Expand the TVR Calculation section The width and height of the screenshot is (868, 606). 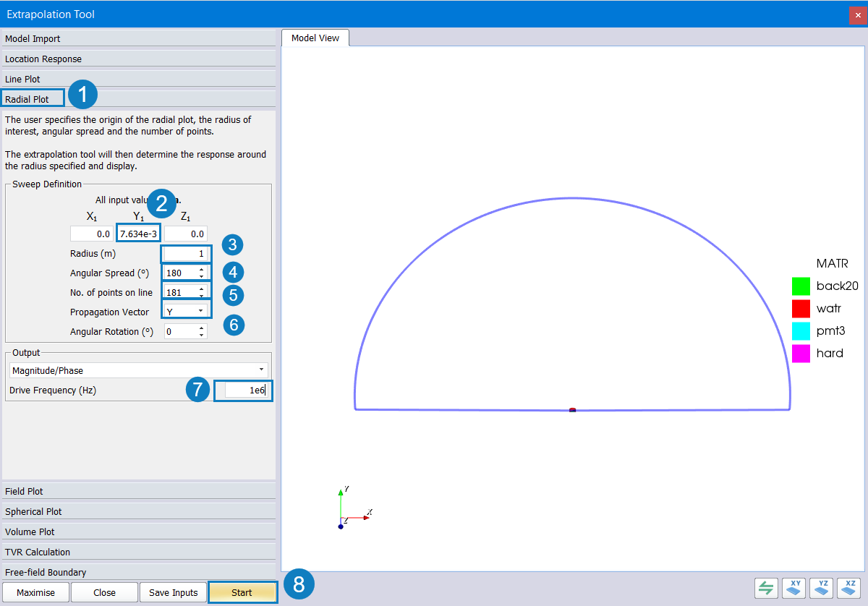(x=139, y=552)
